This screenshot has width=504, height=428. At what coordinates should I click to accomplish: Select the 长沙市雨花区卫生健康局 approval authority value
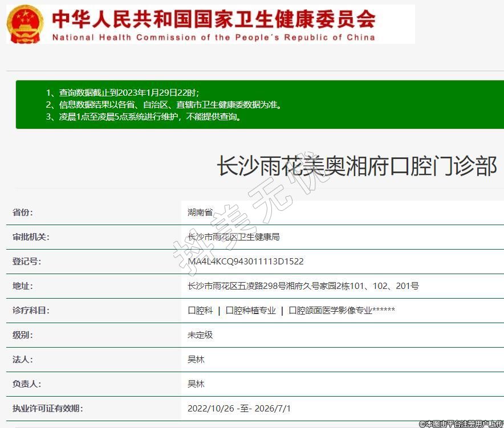(233, 237)
